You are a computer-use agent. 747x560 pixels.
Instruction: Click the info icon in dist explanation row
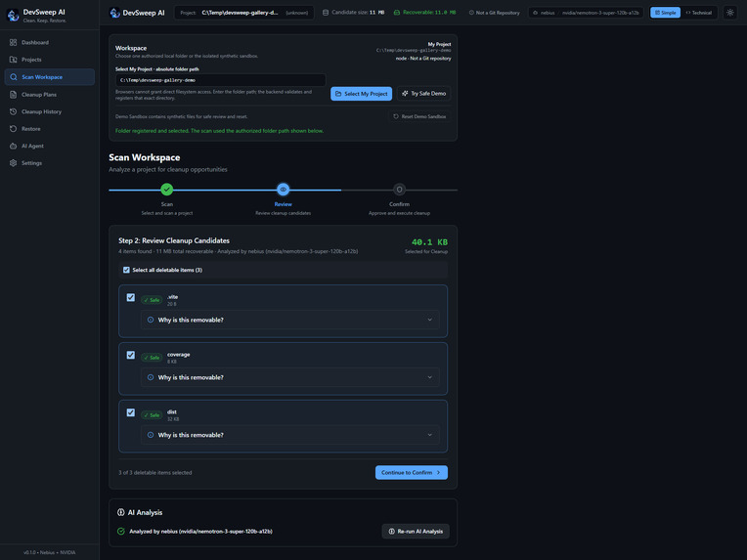(151, 435)
